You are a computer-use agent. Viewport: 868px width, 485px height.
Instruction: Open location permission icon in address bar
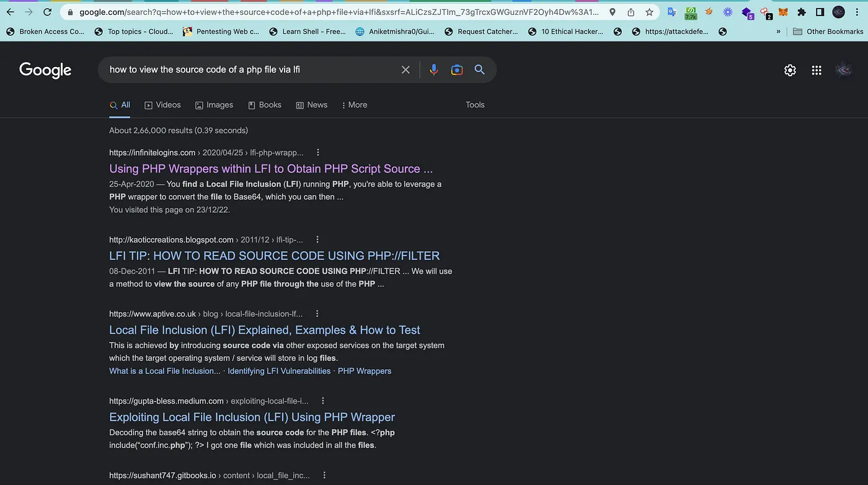tap(613, 12)
